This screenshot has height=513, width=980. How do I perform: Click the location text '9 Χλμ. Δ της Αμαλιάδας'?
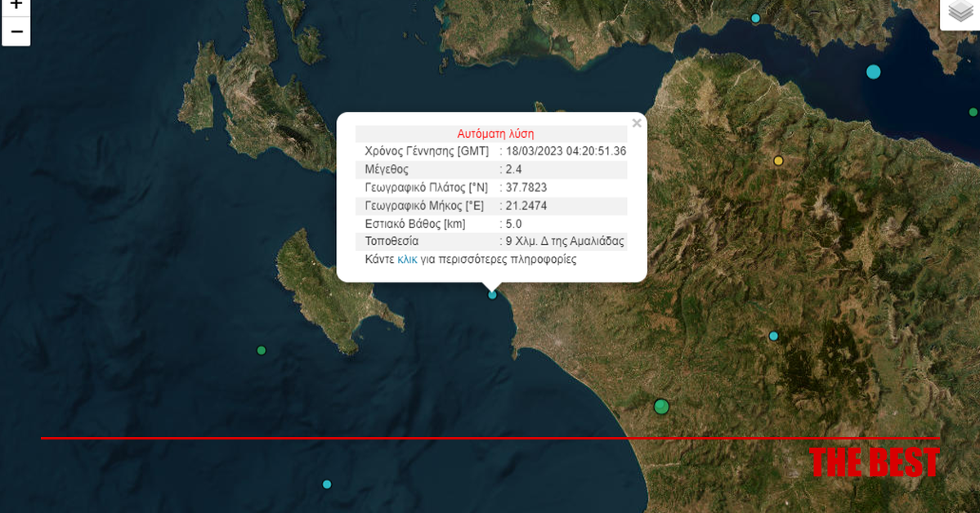[565, 242]
